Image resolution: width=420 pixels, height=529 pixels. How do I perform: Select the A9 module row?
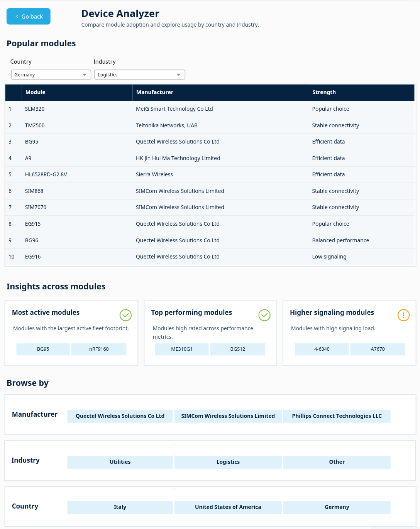coord(210,158)
